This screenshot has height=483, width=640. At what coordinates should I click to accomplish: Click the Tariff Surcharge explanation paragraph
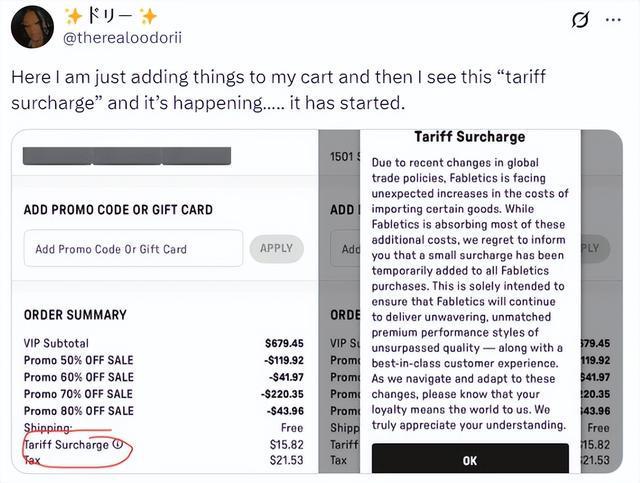(x=469, y=293)
